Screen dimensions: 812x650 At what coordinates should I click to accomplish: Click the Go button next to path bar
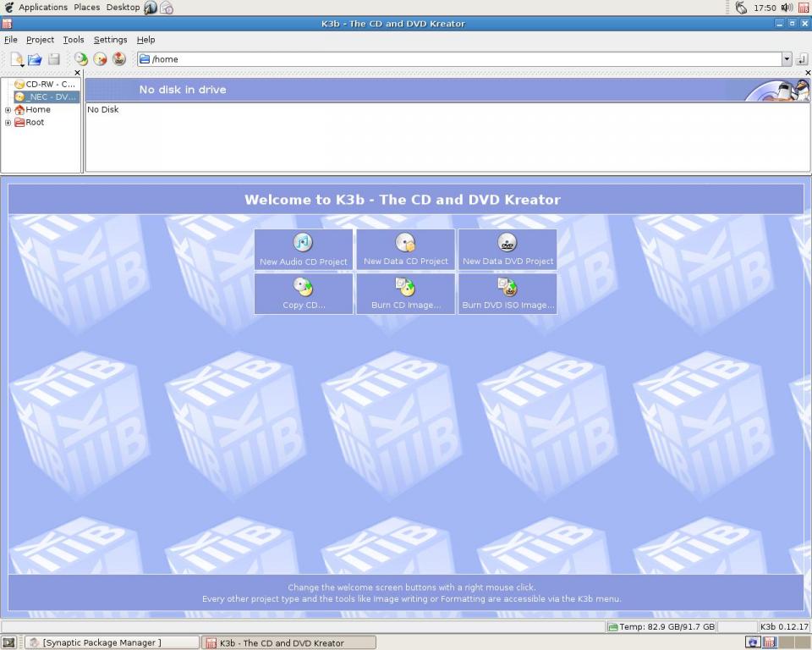tap(802, 59)
